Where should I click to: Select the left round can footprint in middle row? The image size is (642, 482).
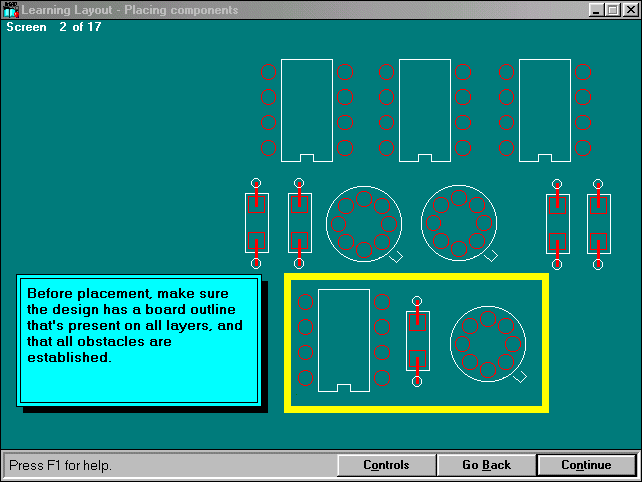(x=364, y=222)
